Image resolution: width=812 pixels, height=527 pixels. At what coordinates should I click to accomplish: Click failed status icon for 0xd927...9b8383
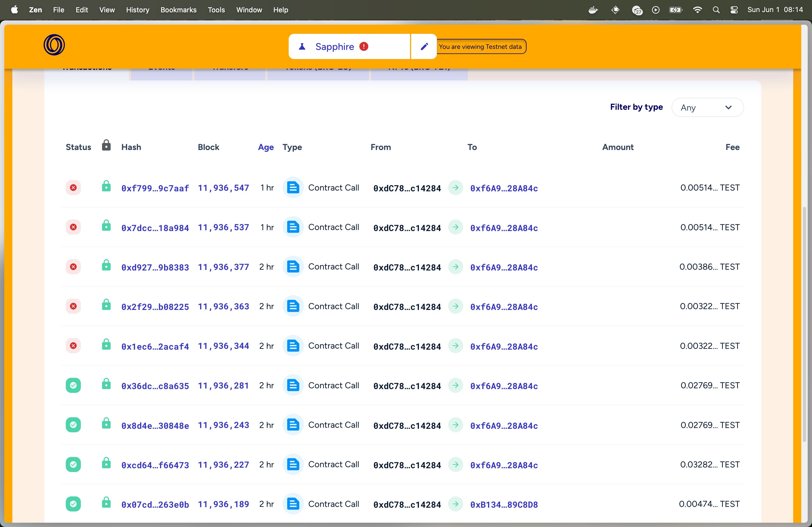click(73, 266)
